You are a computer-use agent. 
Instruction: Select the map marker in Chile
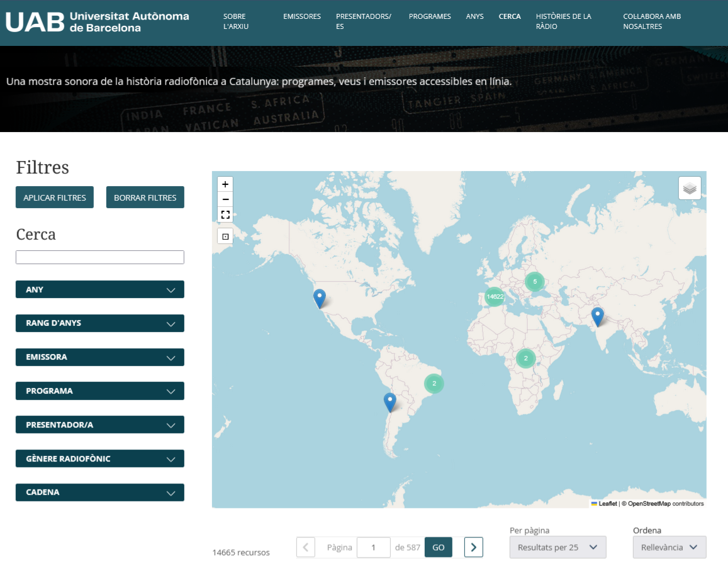[390, 402]
